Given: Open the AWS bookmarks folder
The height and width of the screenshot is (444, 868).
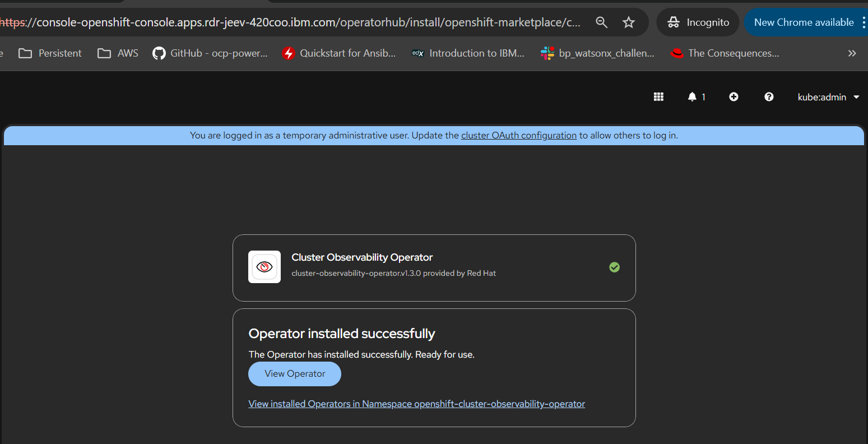Looking at the screenshot, I should coord(118,53).
